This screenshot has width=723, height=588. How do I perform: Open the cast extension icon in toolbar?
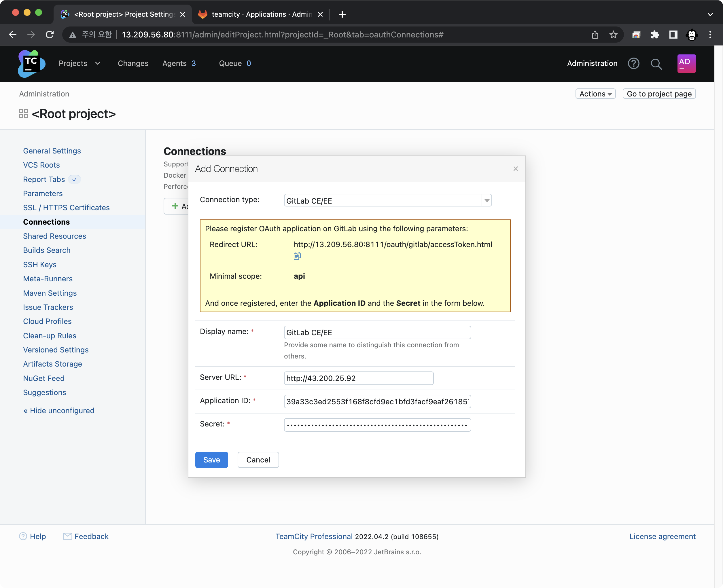[x=636, y=35]
